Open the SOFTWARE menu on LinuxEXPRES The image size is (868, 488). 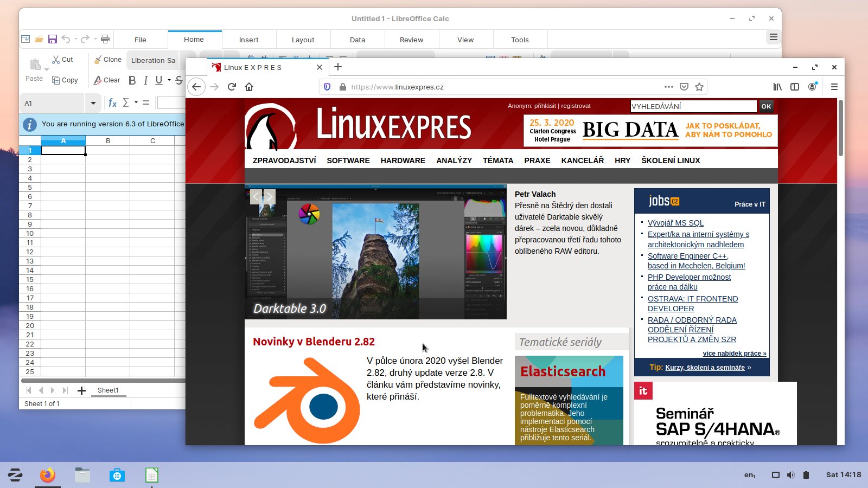(x=348, y=160)
